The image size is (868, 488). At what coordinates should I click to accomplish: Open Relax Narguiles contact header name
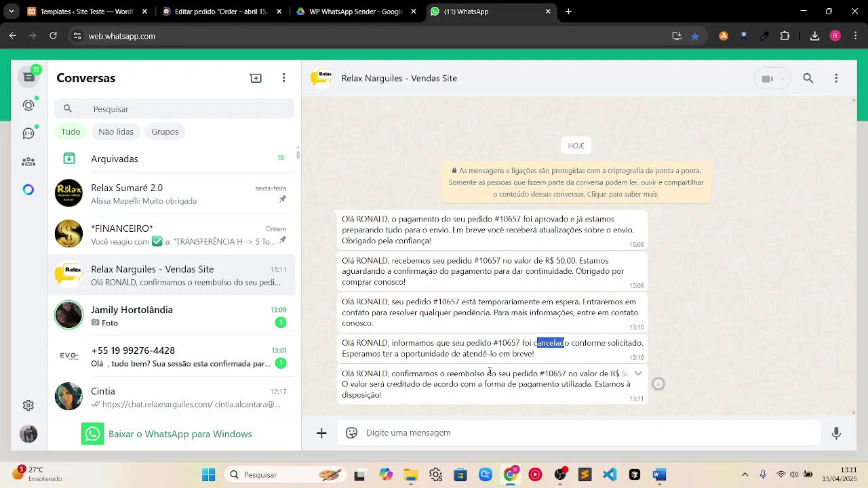pos(399,78)
